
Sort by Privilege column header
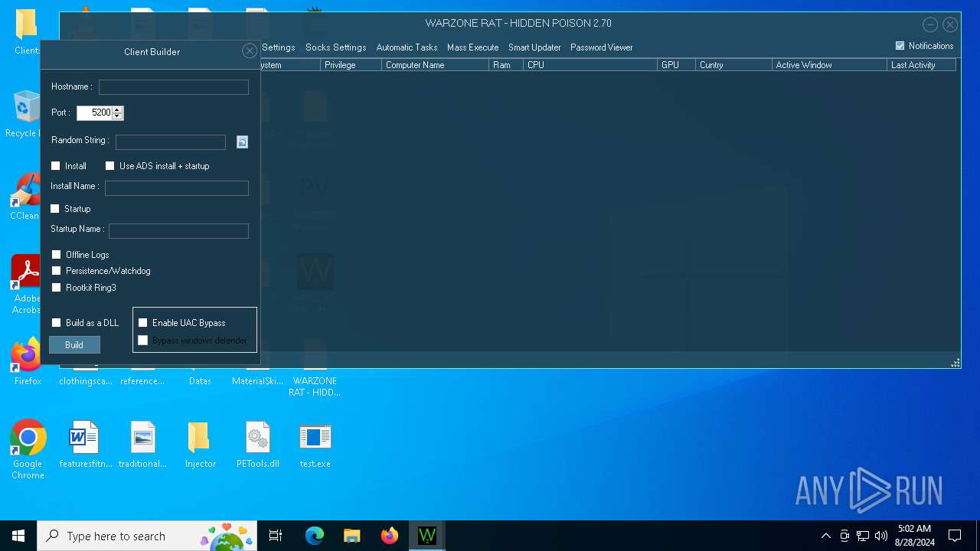pos(351,65)
